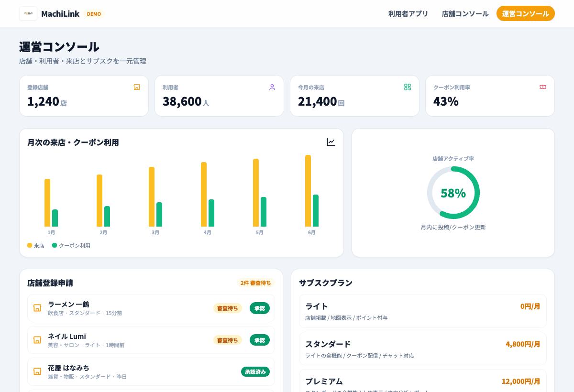Approve the ネイル Lumi application
The width and height of the screenshot is (574, 392).
(x=260, y=340)
